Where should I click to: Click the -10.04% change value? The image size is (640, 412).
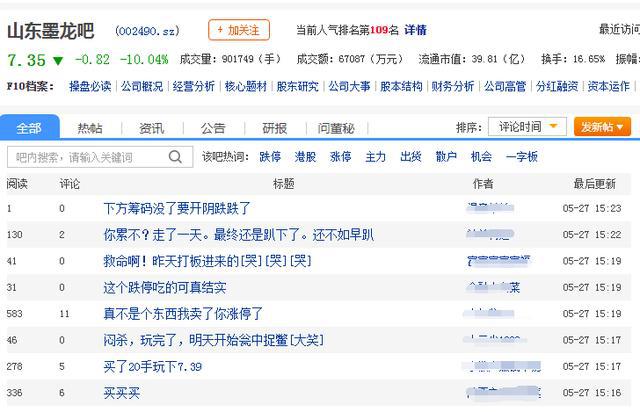pyautogui.click(x=144, y=60)
